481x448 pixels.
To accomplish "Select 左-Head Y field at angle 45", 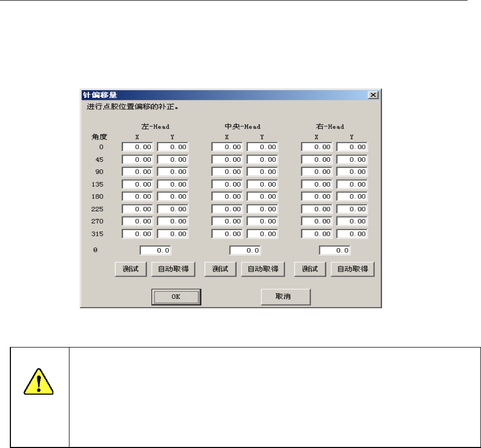I will (173, 160).
